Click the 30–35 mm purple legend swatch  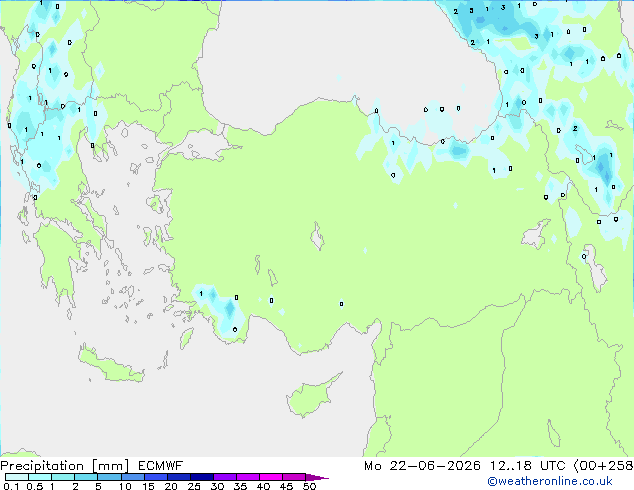pos(225,477)
